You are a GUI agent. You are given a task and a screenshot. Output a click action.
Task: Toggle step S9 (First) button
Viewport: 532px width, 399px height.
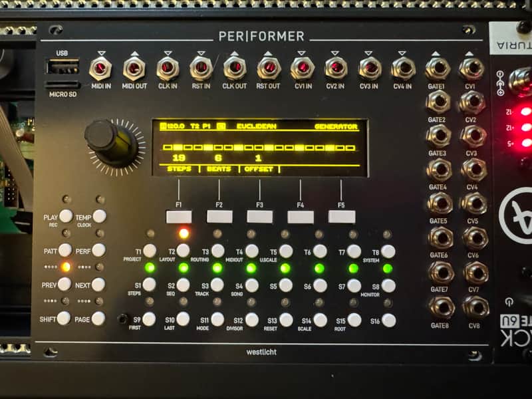pos(149,319)
